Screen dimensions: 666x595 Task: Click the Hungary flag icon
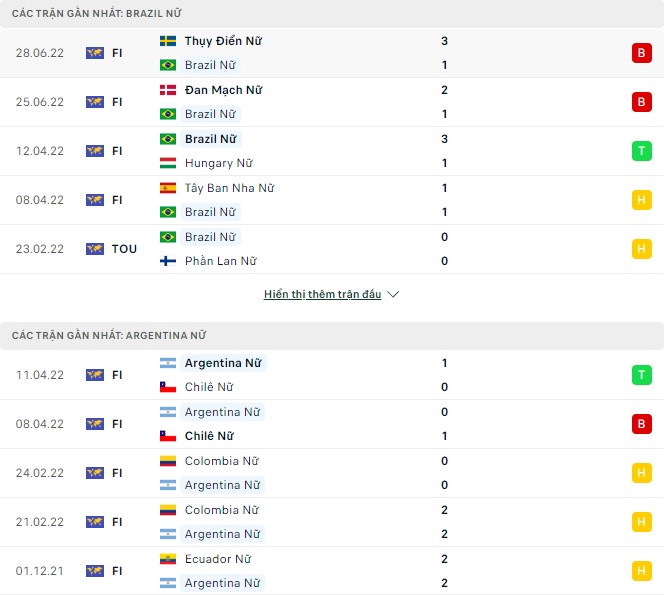tap(168, 163)
